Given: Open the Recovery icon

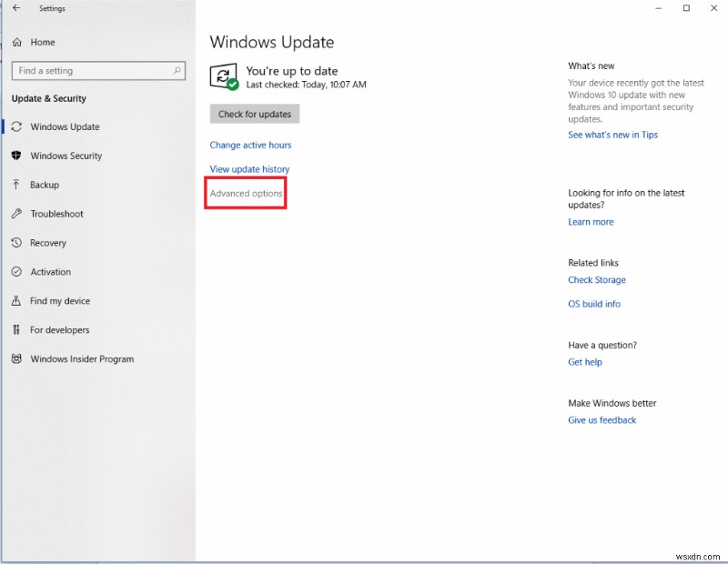Looking at the screenshot, I should pos(15,243).
